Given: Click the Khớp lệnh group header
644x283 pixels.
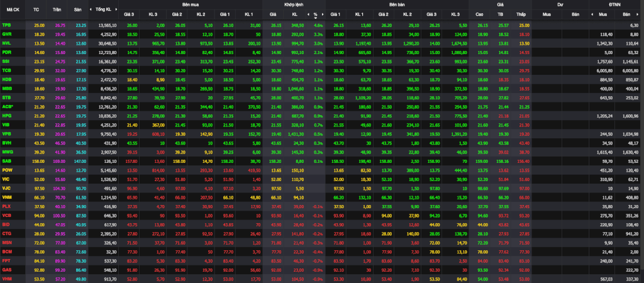Looking at the screenshot, I should (x=294, y=4).
